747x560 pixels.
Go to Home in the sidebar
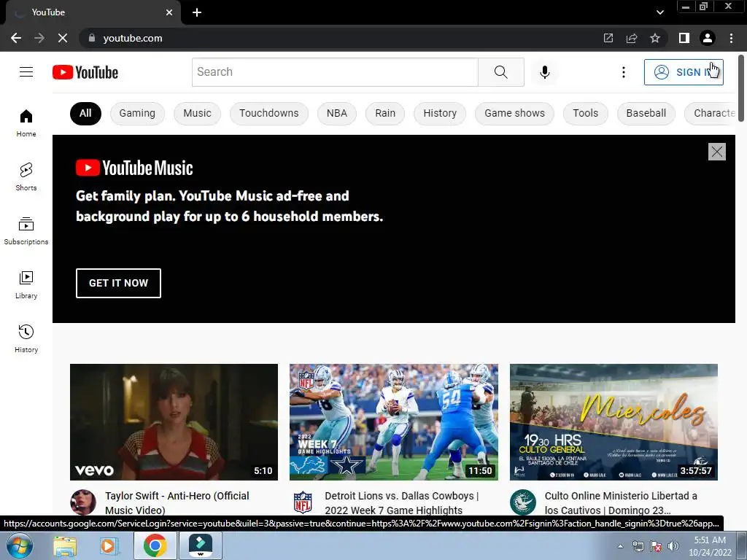26,122
